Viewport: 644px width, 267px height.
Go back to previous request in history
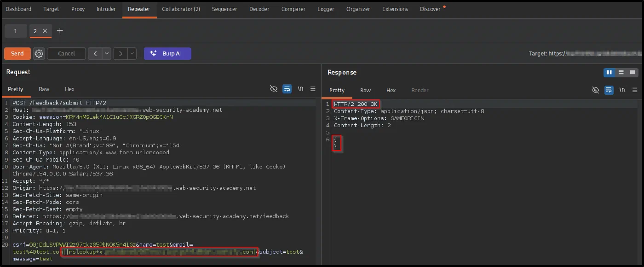click(95, 53)
